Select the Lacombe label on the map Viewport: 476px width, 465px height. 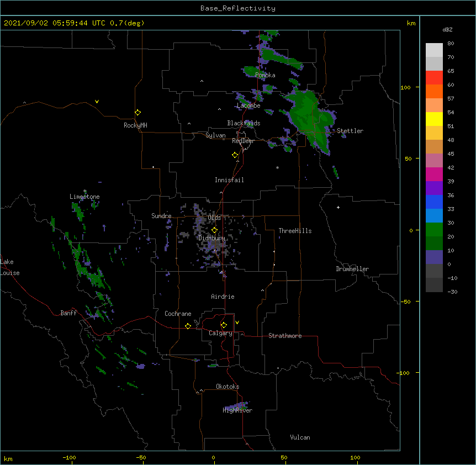tap(248, 105)
